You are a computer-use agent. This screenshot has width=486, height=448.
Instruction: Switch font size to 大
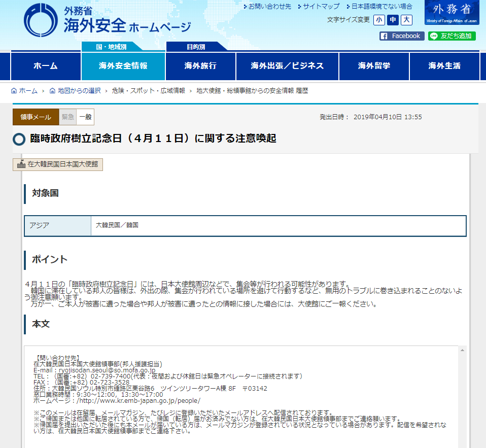tap(407, 19)
